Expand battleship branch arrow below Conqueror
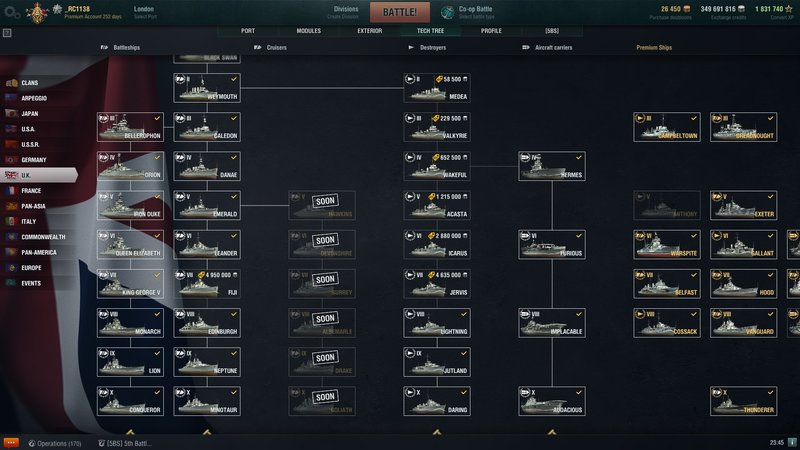The width and height of the screenshot is (800, 450). click(x=130, y=432)
